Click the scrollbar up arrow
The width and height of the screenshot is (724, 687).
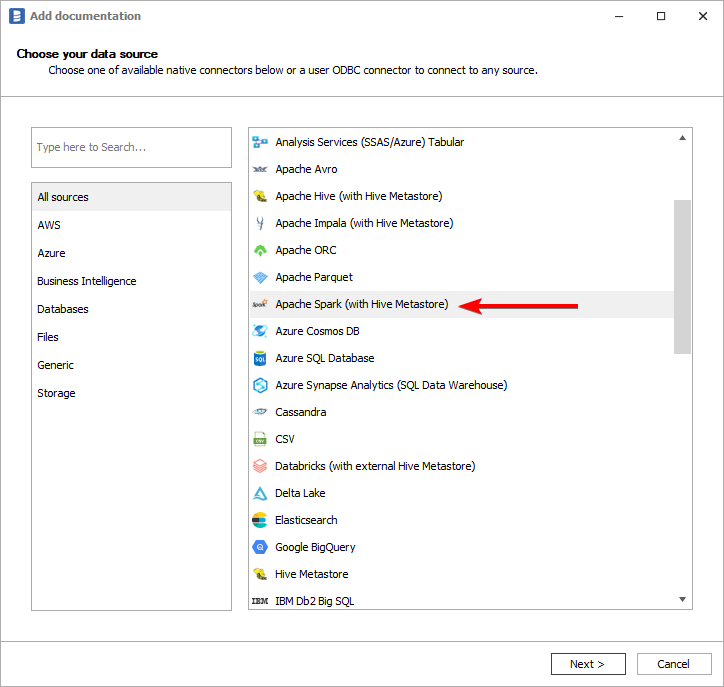click(x=682, y=138)
